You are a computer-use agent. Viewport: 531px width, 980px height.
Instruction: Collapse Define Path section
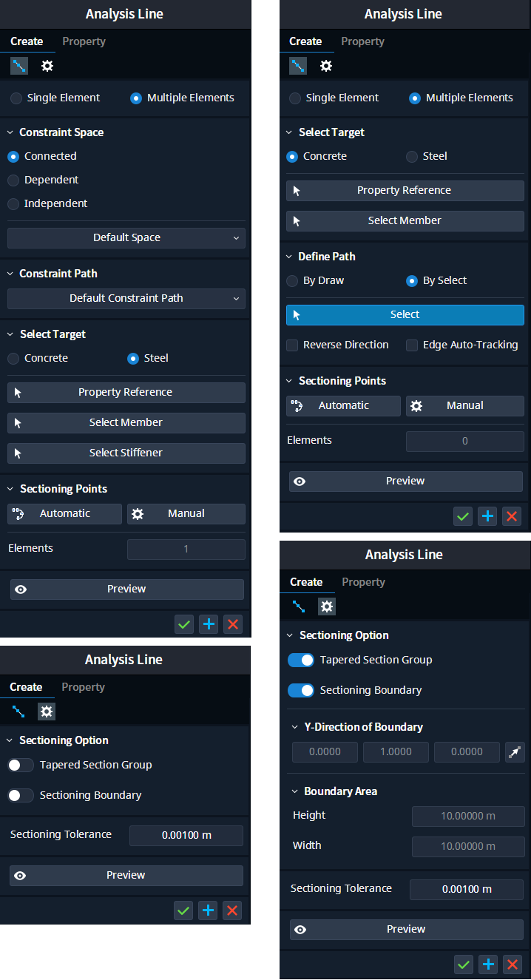[x=289, y=257]
